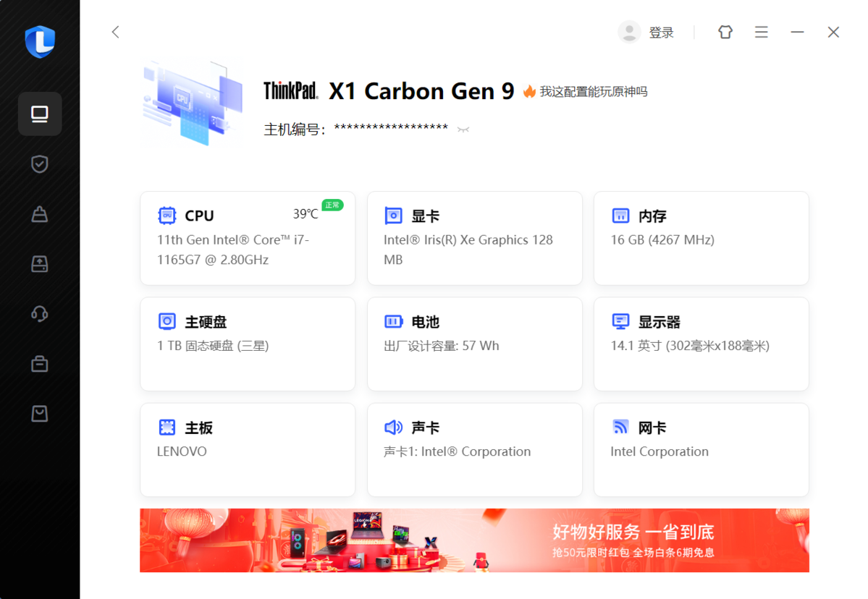The image size is (868, 599).
Task: Click the user avatar icon
Action: 629,32
